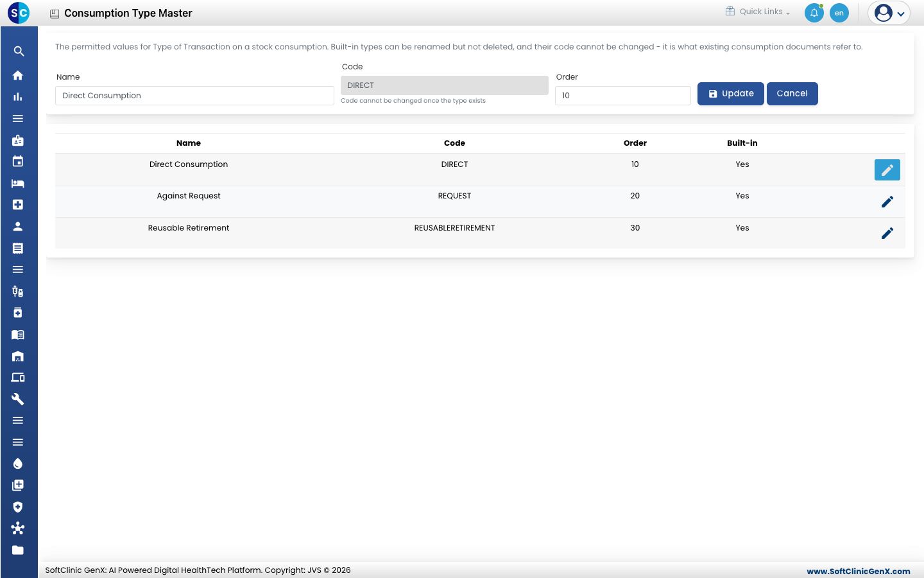Select the Direct Consumption name cell

tap(189, 164)
